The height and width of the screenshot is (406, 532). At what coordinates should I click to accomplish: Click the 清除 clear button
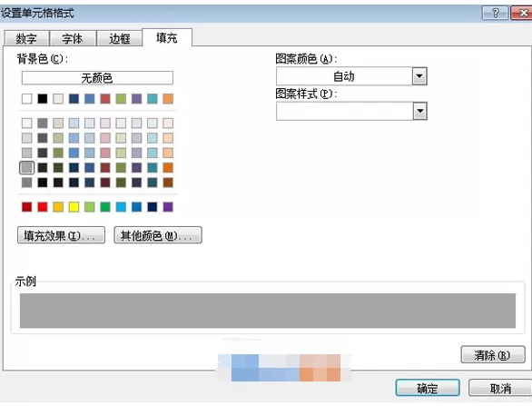(x=493, y=355)
